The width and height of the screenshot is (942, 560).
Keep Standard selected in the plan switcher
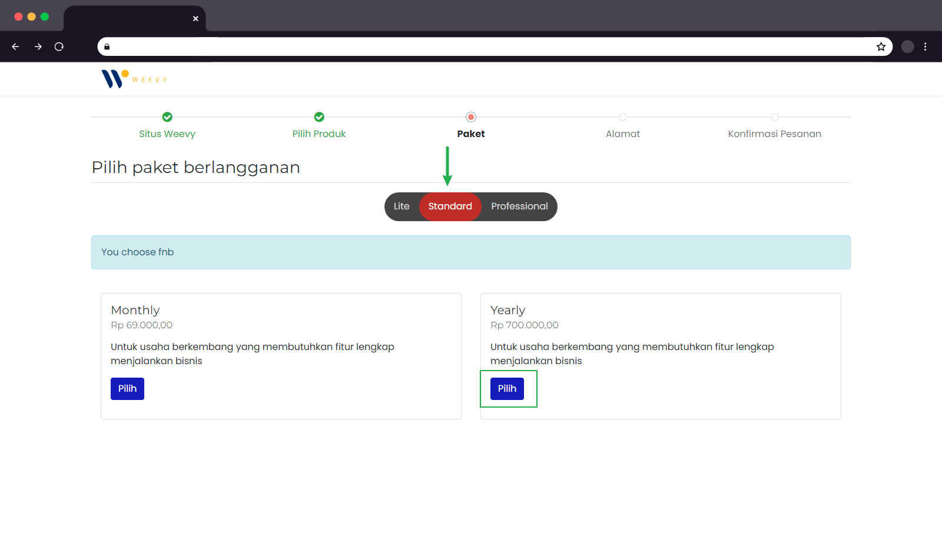pos(450,206)
